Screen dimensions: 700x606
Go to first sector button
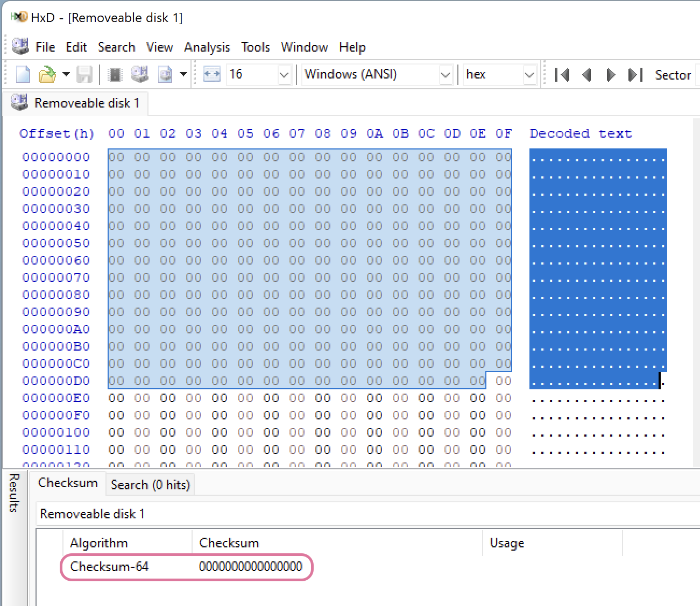point(562,75)
